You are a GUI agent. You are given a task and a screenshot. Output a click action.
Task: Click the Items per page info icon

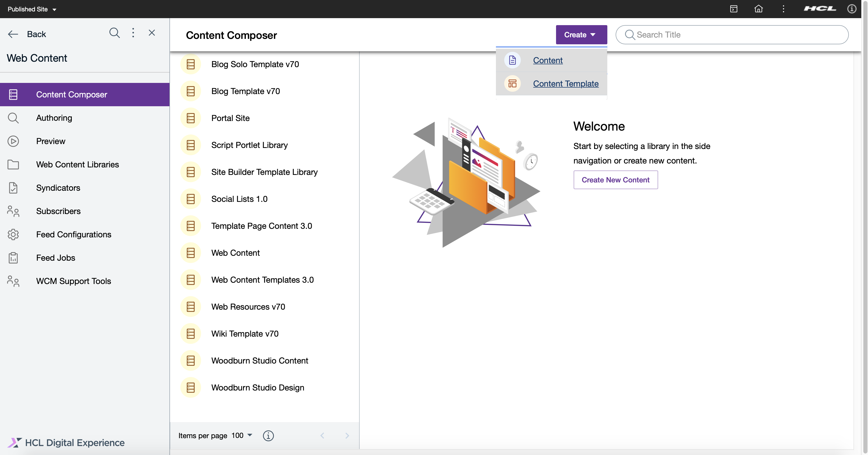268,436
